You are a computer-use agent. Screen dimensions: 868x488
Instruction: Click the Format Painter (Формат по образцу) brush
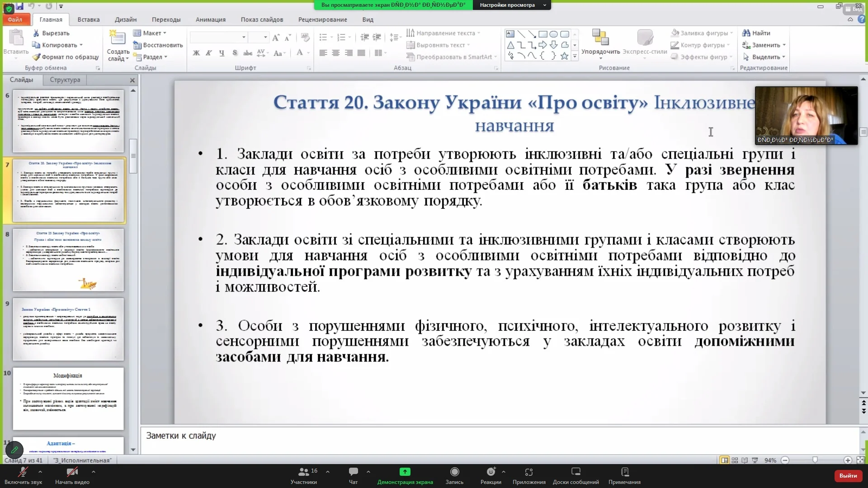[37, 57]
